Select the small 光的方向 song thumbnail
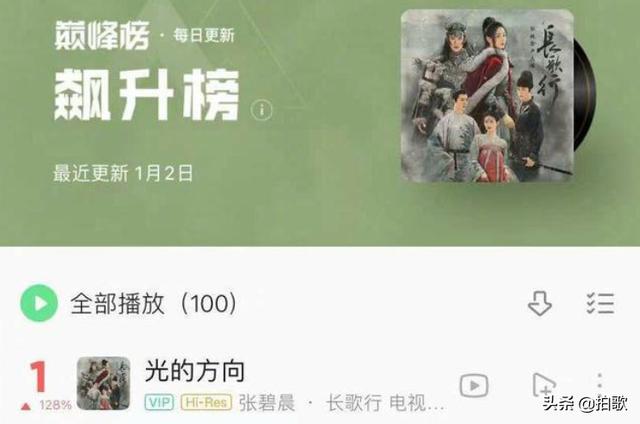 point(104,383)
